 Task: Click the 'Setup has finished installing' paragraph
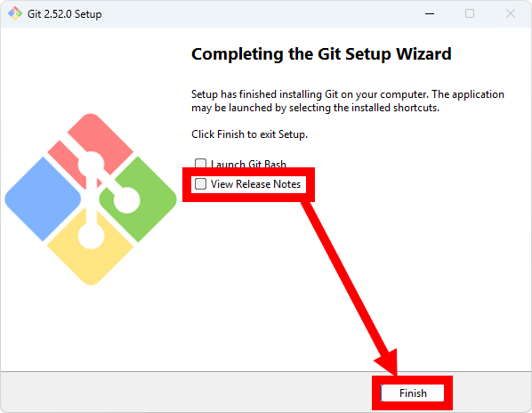click(348, 101)
